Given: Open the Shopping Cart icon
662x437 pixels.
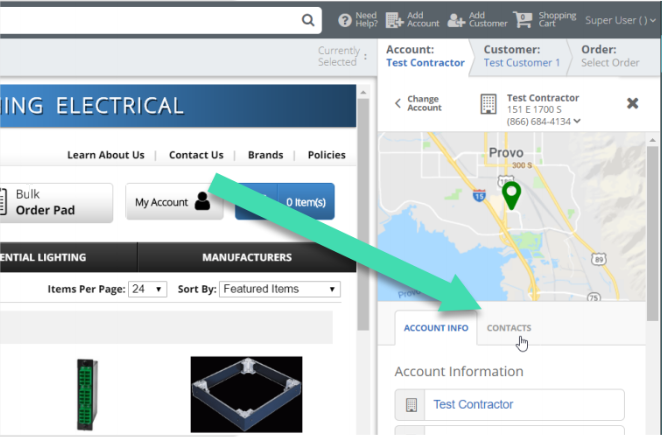Looking at the screenshot, I should pos(523,19).
